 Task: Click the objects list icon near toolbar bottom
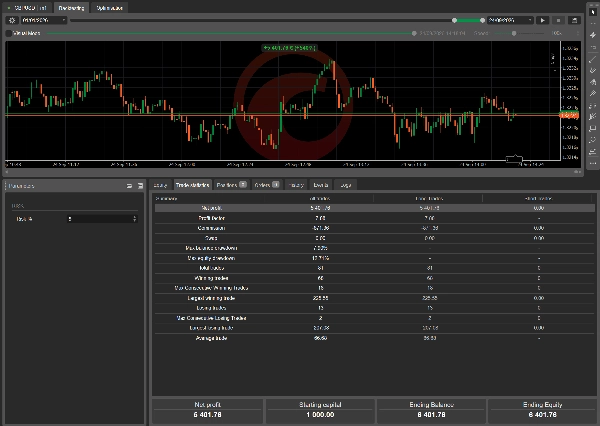pos(593,152)
